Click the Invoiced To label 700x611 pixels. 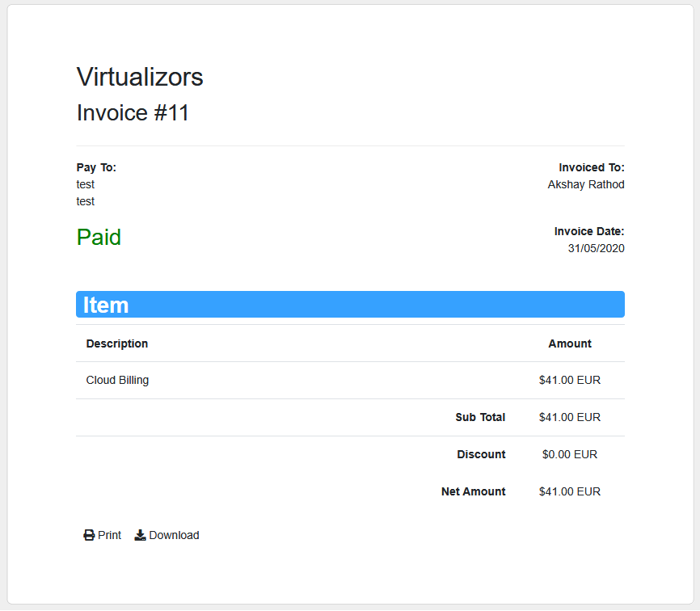591,167
